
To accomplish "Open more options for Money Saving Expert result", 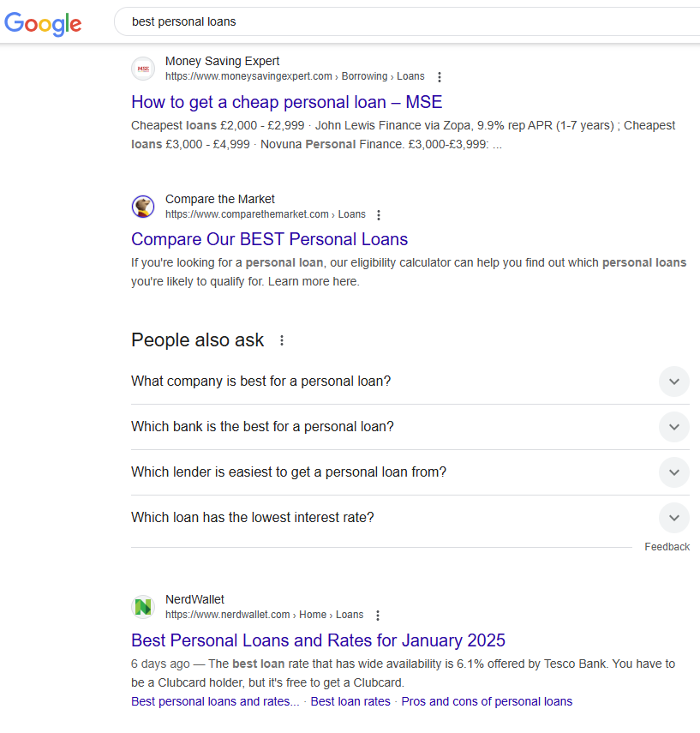I will pos(440,77).
